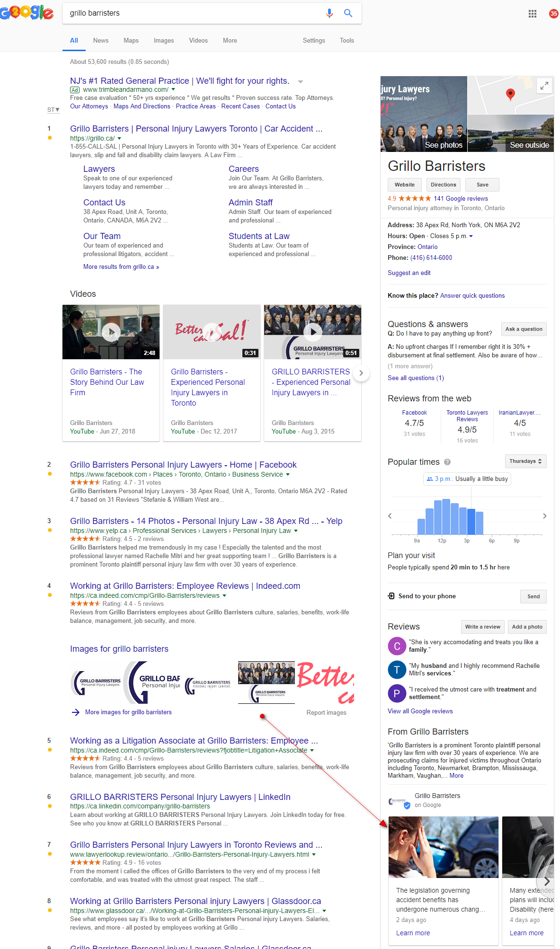The height and width of the screenshot is (949, 560).
Task: Open search Settings
Action: (314, 41)
